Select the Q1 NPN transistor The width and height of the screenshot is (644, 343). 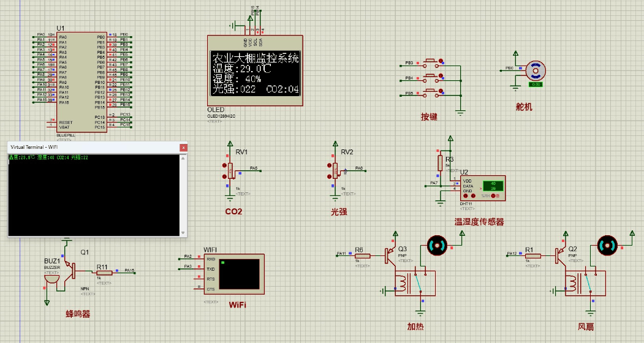tap(72, 268)
